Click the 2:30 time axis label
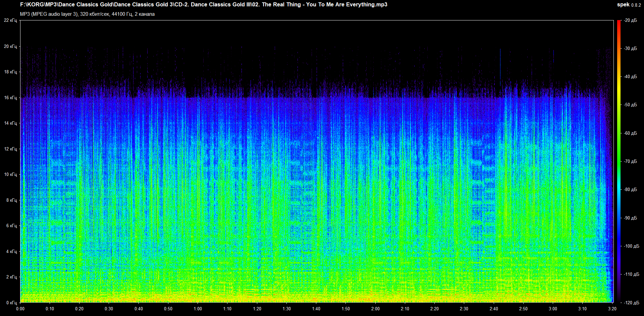The width and height of the screenshot is (644, 316). pyautogui.click(x=464, y=309)
